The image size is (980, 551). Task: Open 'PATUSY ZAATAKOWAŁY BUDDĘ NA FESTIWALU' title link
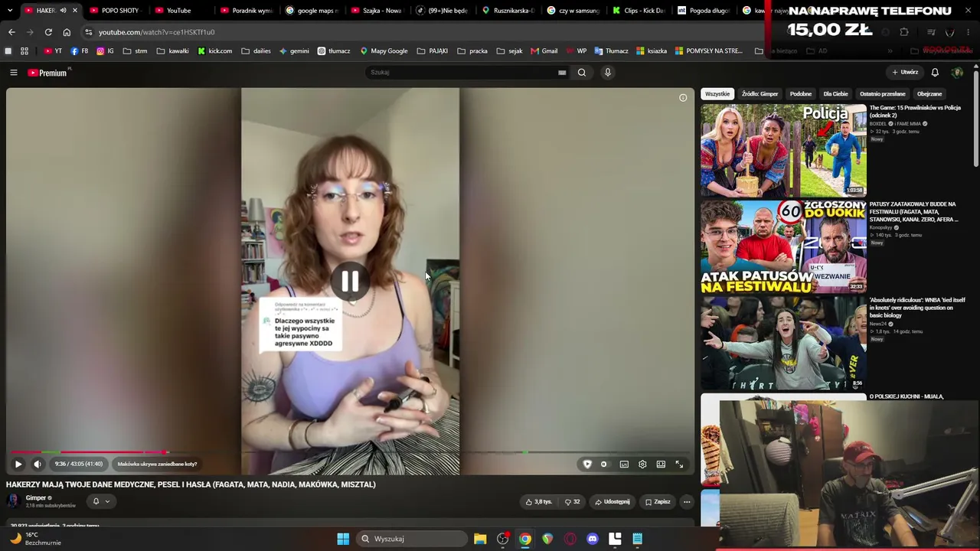point(913,212)
